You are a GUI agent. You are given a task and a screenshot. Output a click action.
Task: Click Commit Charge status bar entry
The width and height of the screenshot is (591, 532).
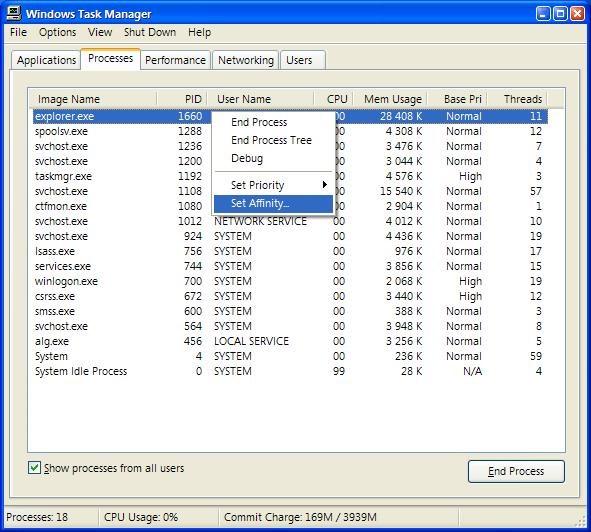pyautogui.click(x=300, y=517)
